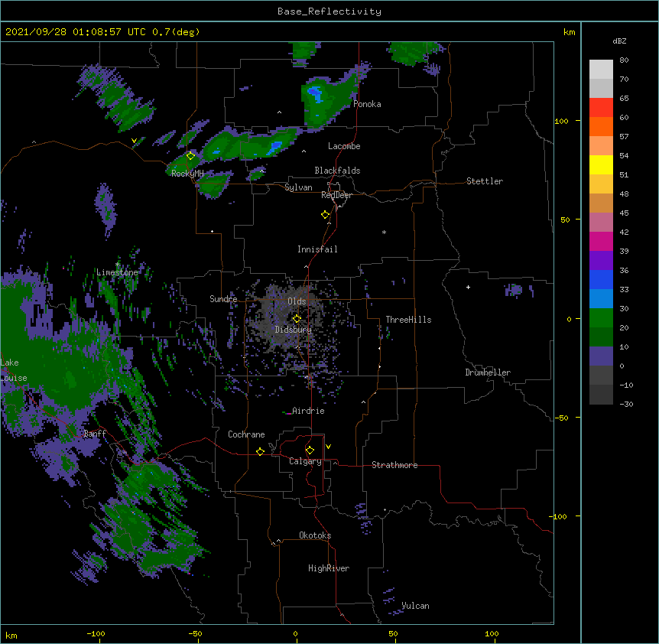Click the 20 dBZ green legend swatch

pos(601,337)
